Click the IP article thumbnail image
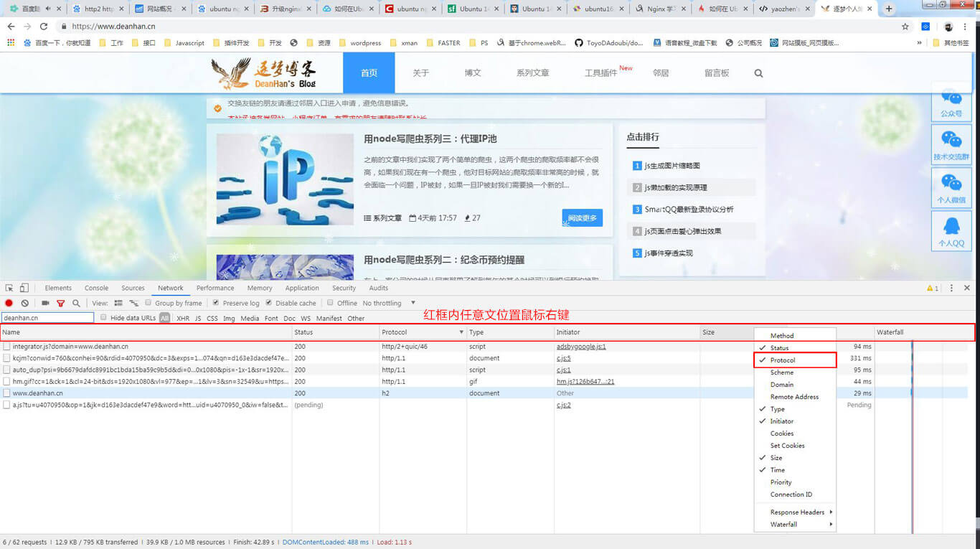Image resolution: width=980 pixels, height=549 pixels. [285, 179]
